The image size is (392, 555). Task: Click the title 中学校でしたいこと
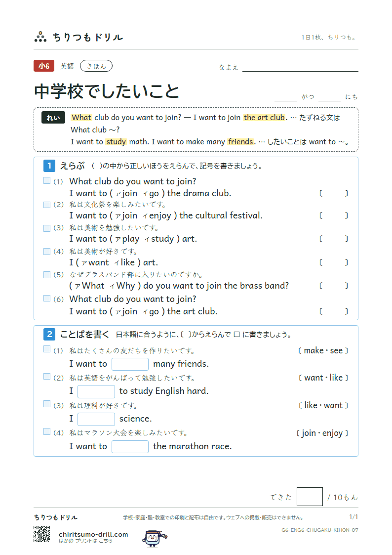[107, 91]
